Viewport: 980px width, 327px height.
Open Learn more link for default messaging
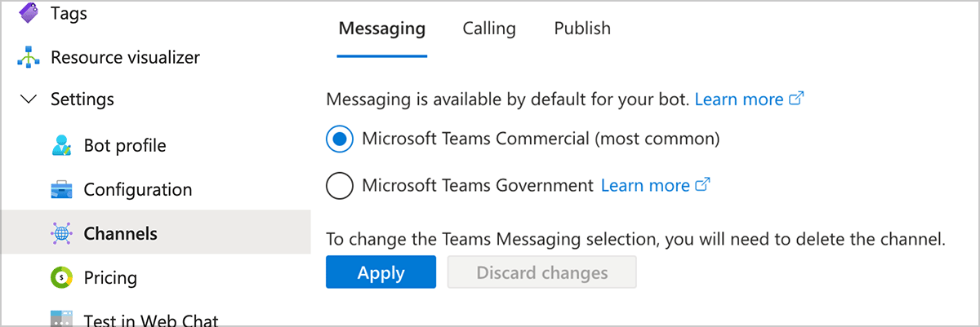pos(738,99)
